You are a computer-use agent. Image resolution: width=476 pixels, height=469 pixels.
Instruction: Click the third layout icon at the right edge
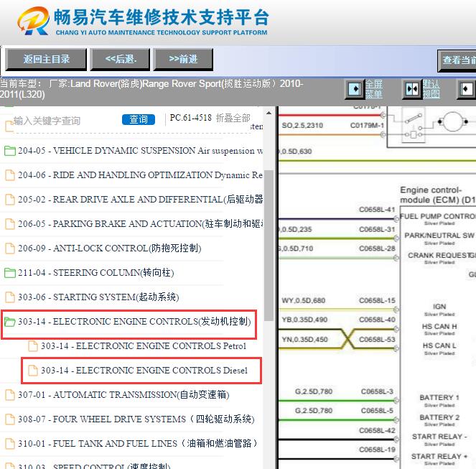(x=467, y=89)
